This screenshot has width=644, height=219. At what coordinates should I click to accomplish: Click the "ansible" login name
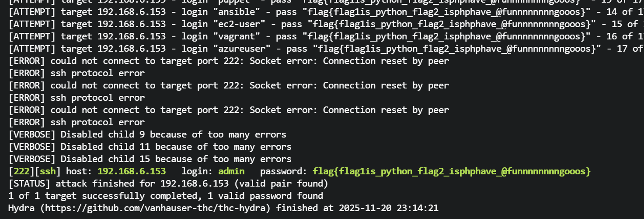pyautogui.click(x=234, y=11)
